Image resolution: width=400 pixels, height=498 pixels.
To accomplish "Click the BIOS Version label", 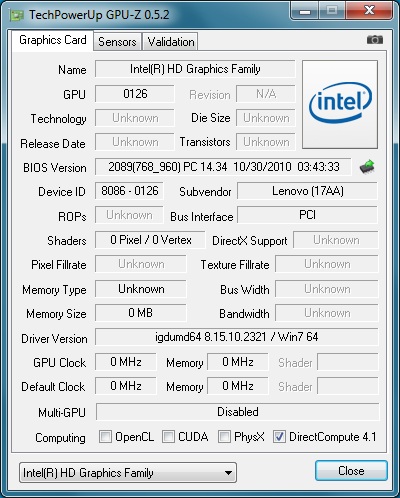I will click(x=55, y=168).
